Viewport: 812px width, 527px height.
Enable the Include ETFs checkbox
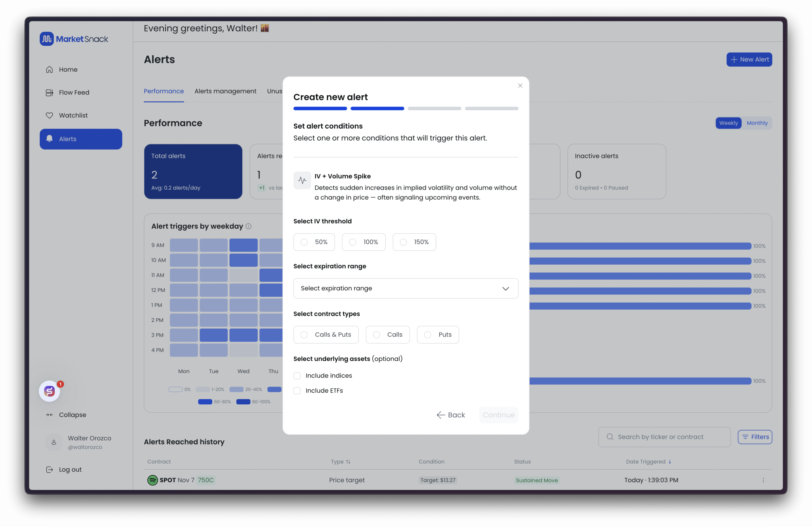(297, 391)
